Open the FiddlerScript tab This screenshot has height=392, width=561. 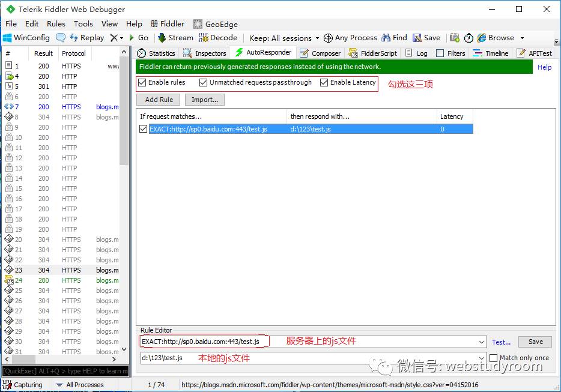tap(373, 53)
